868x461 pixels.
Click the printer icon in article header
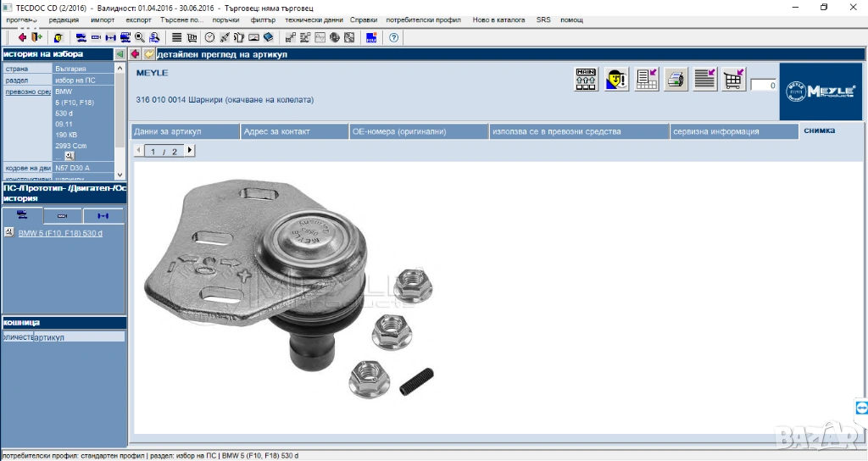coord(676,80)
